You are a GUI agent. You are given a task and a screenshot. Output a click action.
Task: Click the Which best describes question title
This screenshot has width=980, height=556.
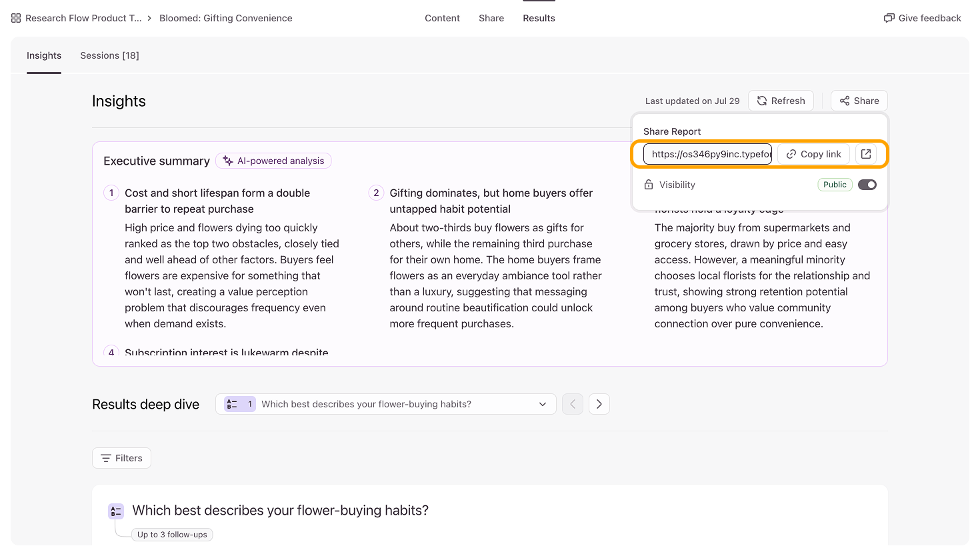coord(281,510)
